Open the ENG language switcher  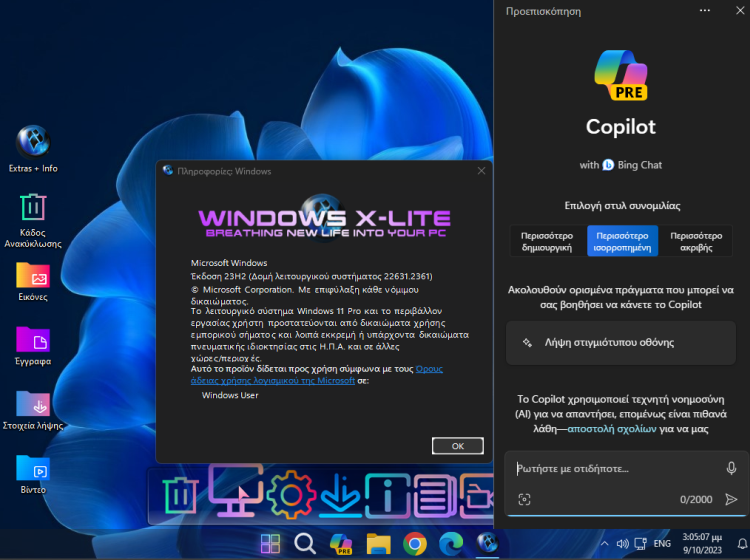tap(662, 544)
